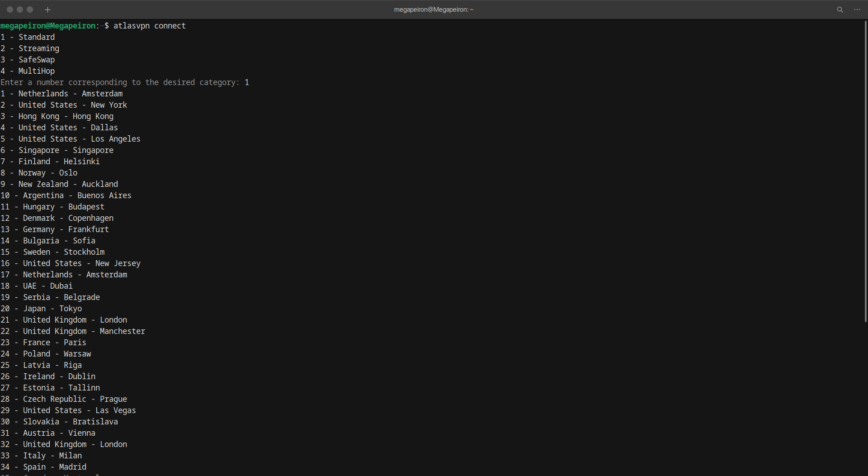Viewport: 868px width, 476px height.
Task: Click line '10 - Argentina - Buenos Aires'
Action: tap(66, 195)
